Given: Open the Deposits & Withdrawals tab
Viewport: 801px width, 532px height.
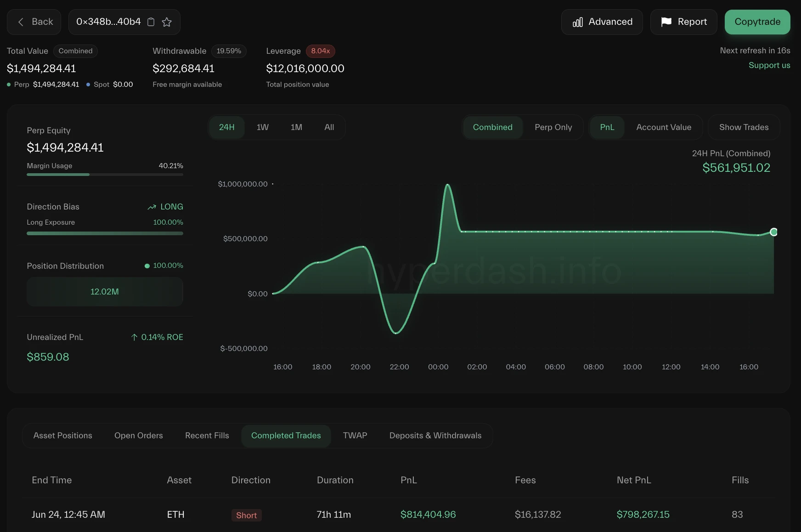Looking at the screenshot, I should (x=434, y=436).
